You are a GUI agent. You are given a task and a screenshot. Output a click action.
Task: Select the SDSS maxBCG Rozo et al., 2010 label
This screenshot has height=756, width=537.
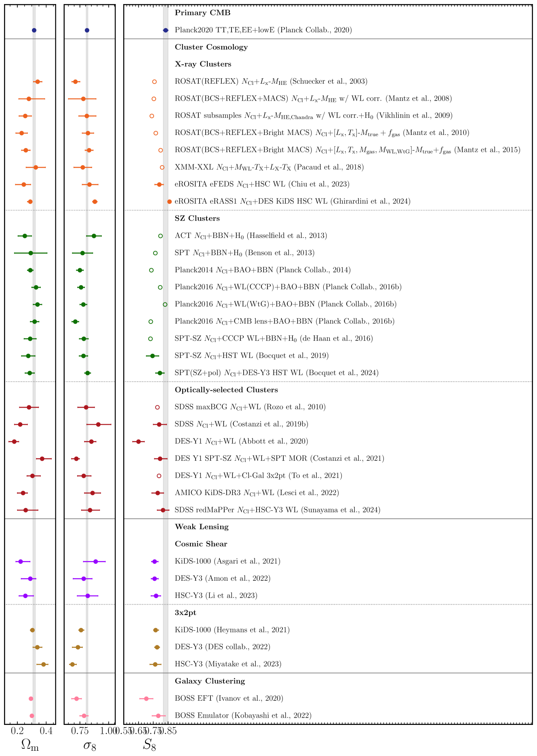pos(250,407)
